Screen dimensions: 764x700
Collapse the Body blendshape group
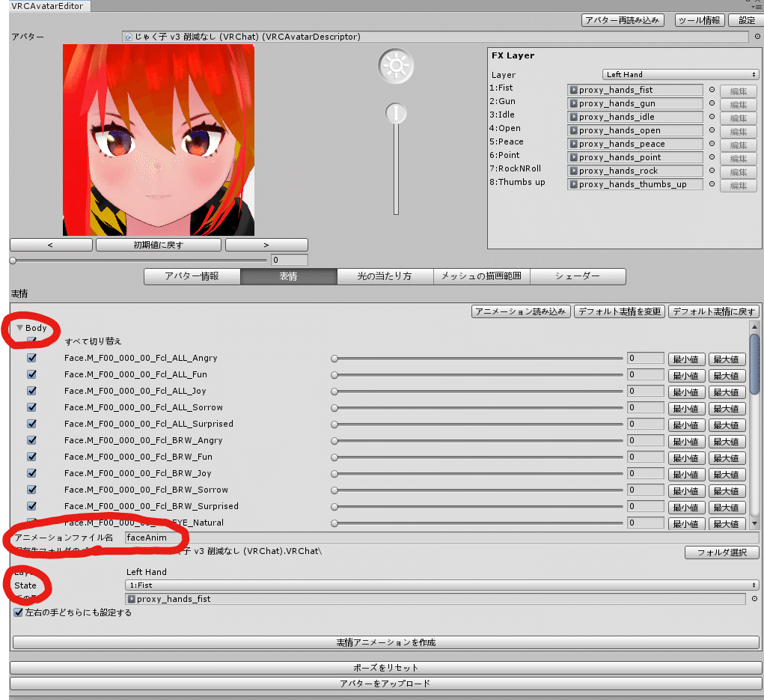pyautogui.click(x=19, y=328)
